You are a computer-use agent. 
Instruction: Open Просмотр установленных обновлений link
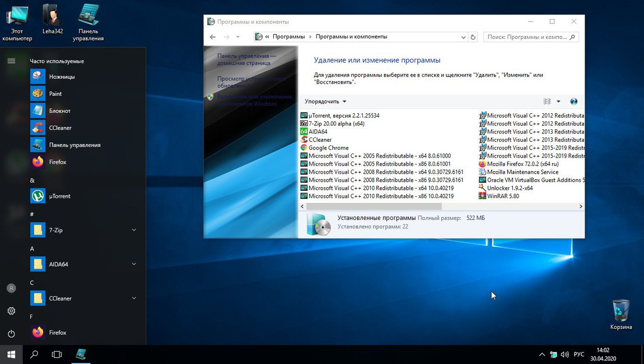(x=251, y=82)
